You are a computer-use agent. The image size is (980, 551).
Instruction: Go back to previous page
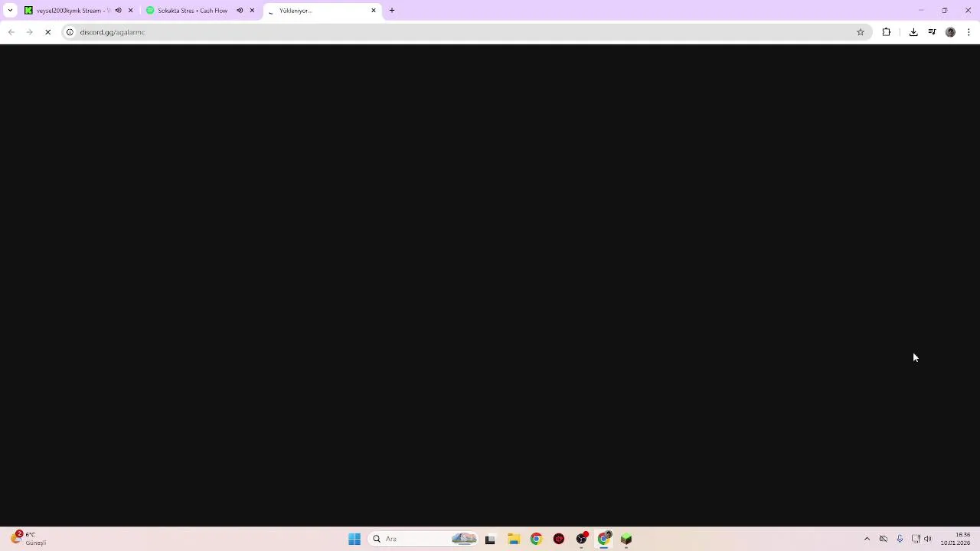point(11,32)
